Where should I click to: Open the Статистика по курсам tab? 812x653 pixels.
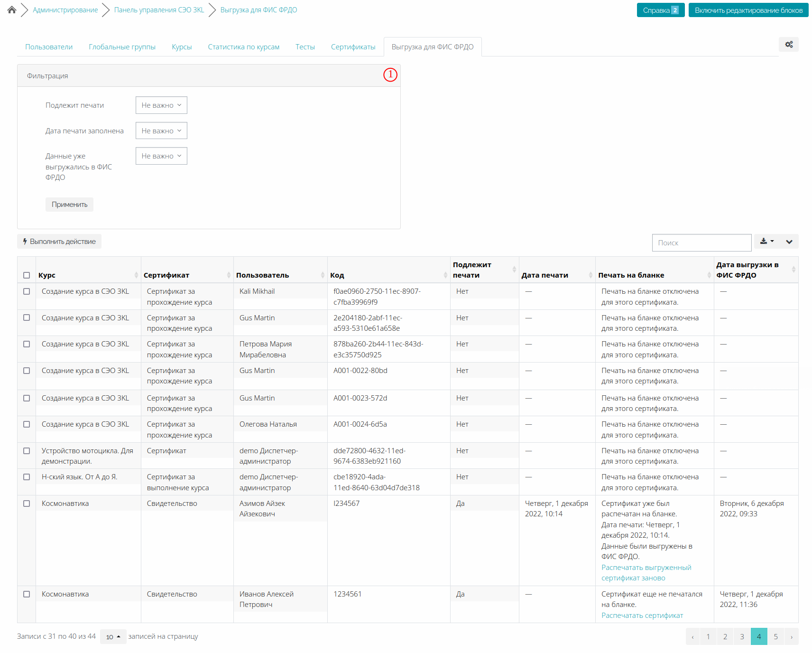tap(244, 47)
